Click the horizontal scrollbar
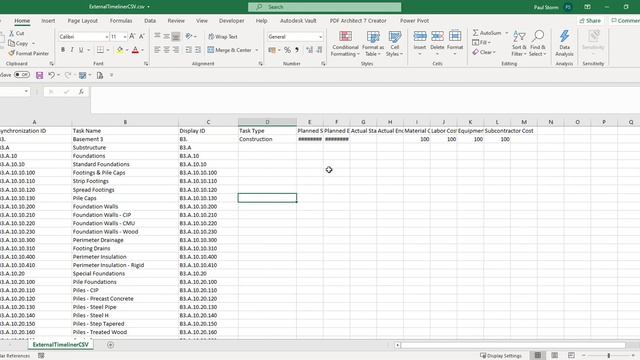The height and width of the screenshot is (360, 640). [x=513, y=345]
